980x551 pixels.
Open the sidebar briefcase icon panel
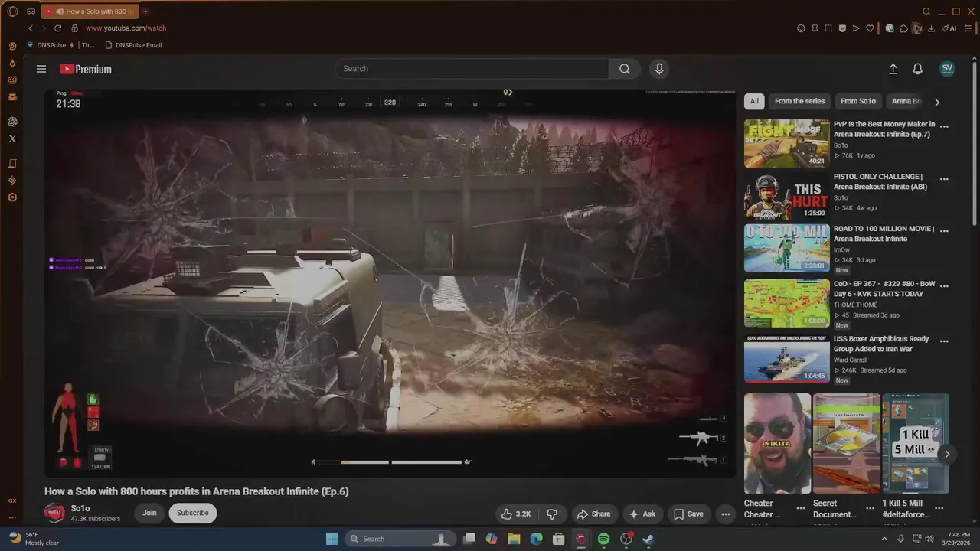[x=12, y=96]
